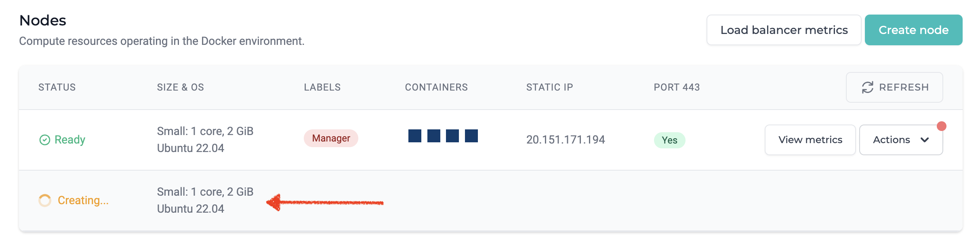The width and height of the screenshot is (980, 245).
Task: Open Load balancer metrics
Action: pyautogui.click(x=784, y=30)
